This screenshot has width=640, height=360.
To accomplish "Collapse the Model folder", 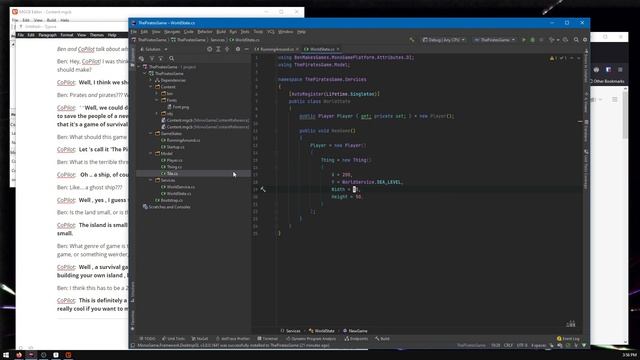I will (x=151, y=153).
